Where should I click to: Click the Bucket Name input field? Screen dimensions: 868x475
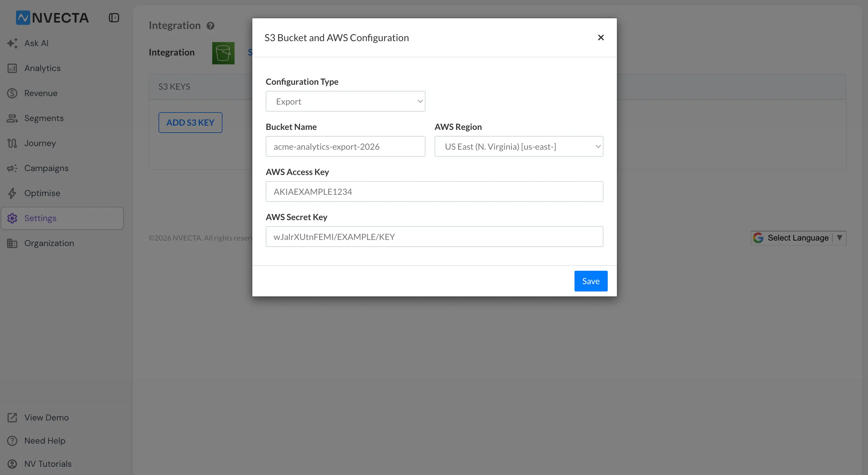point(345,146)
